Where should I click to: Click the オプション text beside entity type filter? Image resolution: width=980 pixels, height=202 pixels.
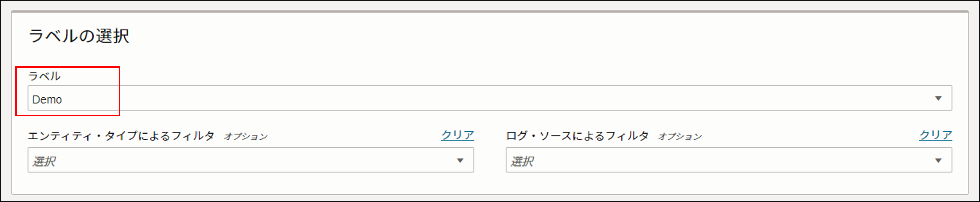(x=246, y=136)
